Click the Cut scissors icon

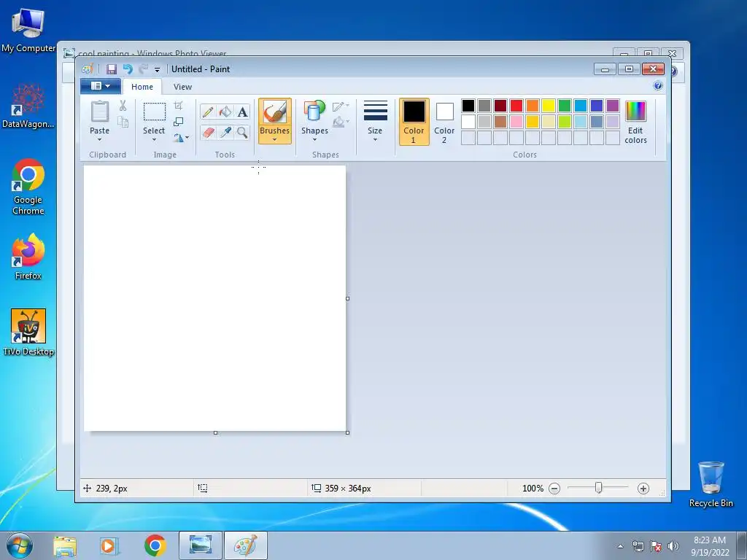(123, 106)
